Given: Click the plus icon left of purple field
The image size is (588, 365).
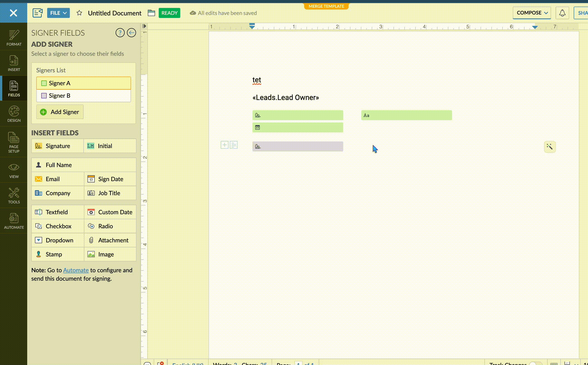Looking at the screenshot, I should click(224, 145).
